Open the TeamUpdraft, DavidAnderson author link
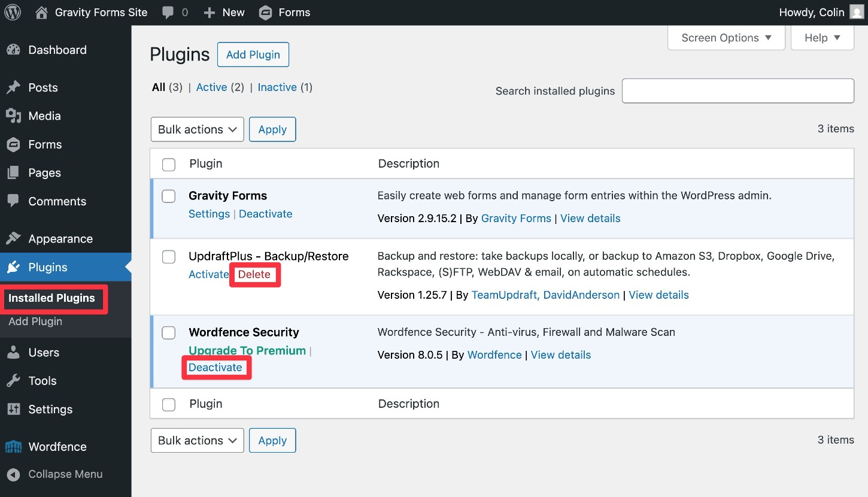 click(x=545, y=295)
